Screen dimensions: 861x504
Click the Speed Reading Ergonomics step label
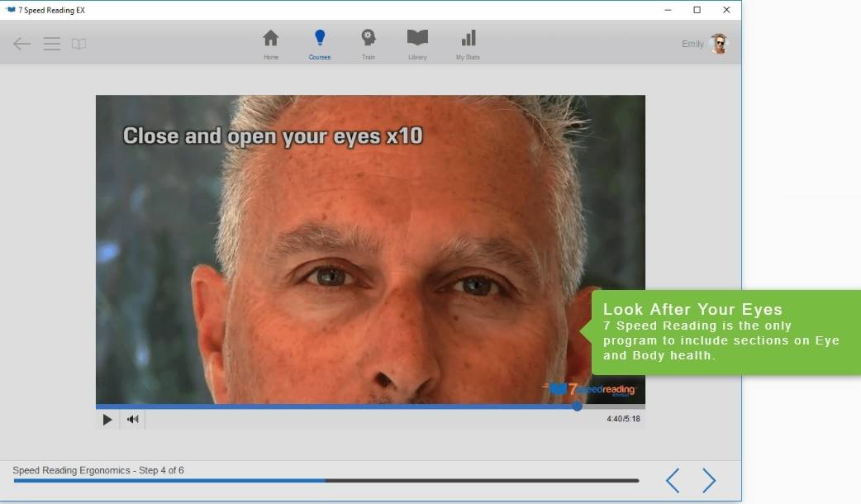click(x=98, y=470)
